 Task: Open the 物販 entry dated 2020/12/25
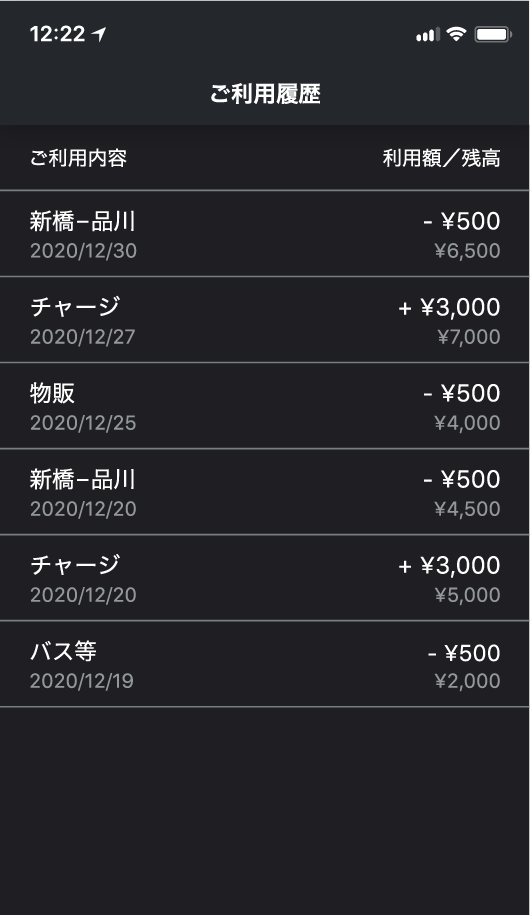pos(265,406)
